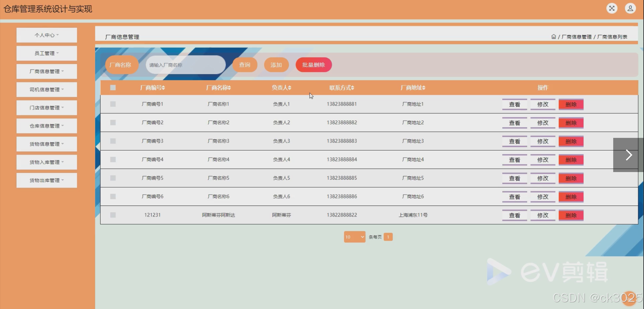This screenshot has height=309, width=644.
Task: Check the row checkbox for 厂商编号4
Action: [113, 160]
